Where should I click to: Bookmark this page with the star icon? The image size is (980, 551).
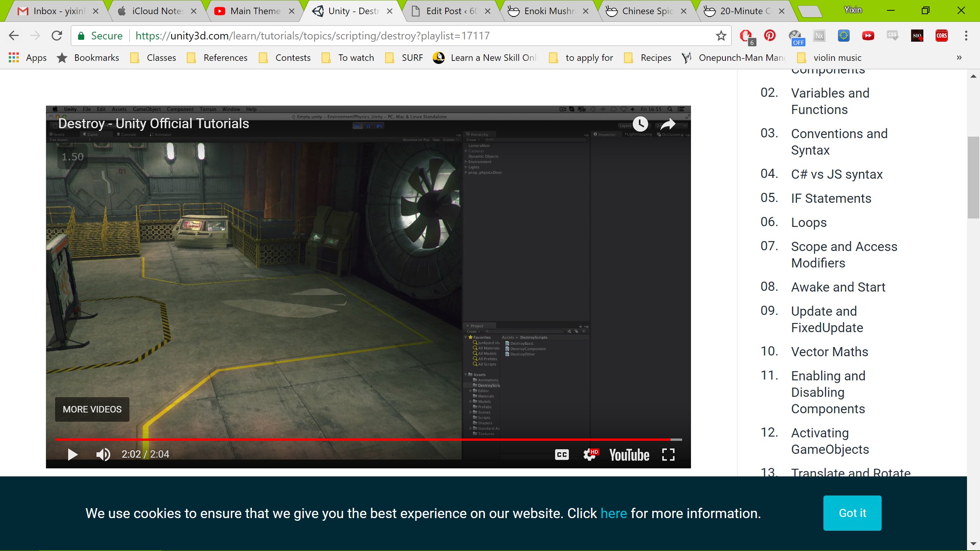pos(721,36)
